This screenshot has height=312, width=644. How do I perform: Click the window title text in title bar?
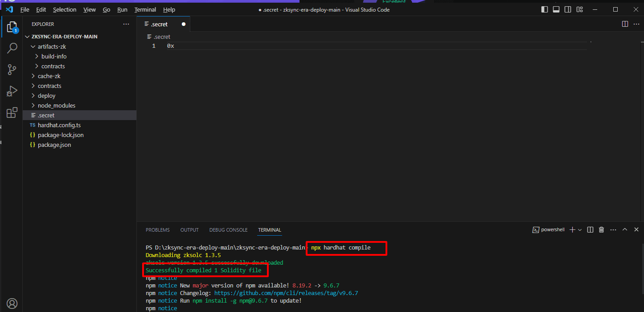[324, 9]
